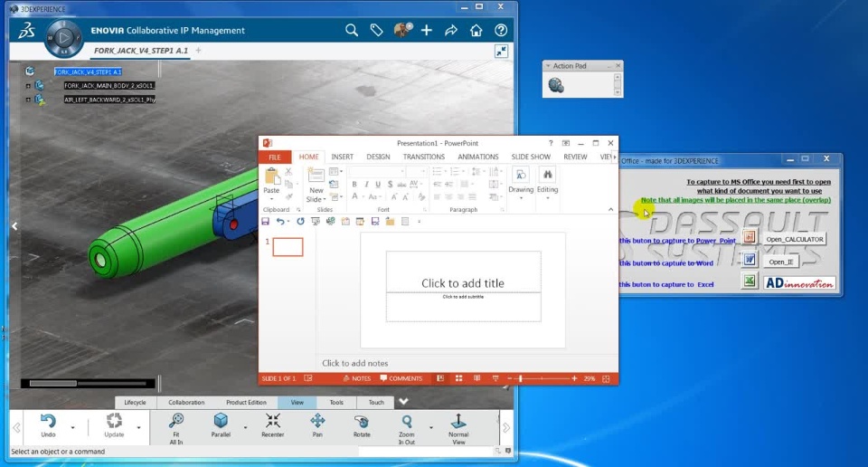The width and height of the screenshot is (868, 467).
Task: Toggle Bold in PowerPoint Font group
Action: tap(354, 185)
